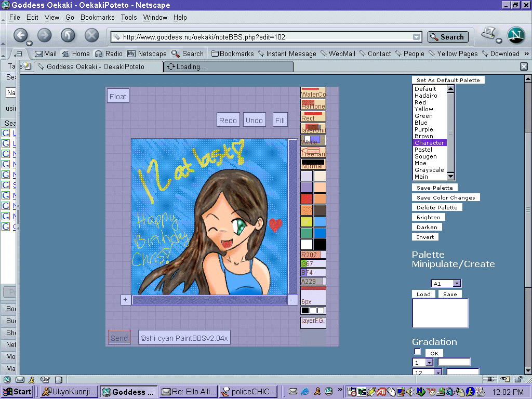This screenshot has width=532, height=399.
Task: Pick the red color swatch
Action: pos(307,198)
